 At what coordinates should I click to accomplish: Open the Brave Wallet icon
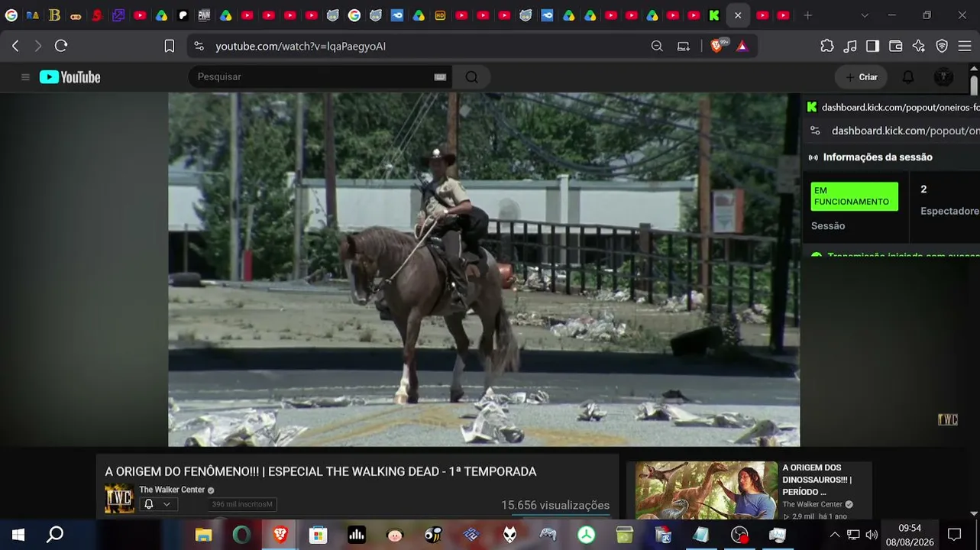coord(896,46)
